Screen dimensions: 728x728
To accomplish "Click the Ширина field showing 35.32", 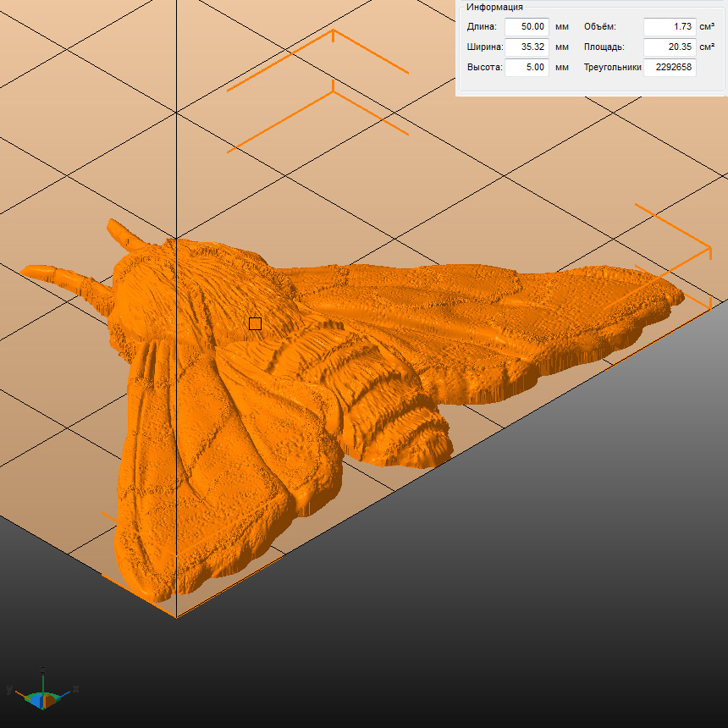I will [527, 47].
